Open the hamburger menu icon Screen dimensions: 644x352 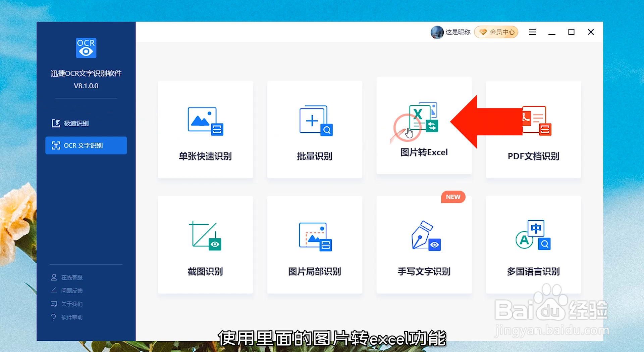pos(532,32)
